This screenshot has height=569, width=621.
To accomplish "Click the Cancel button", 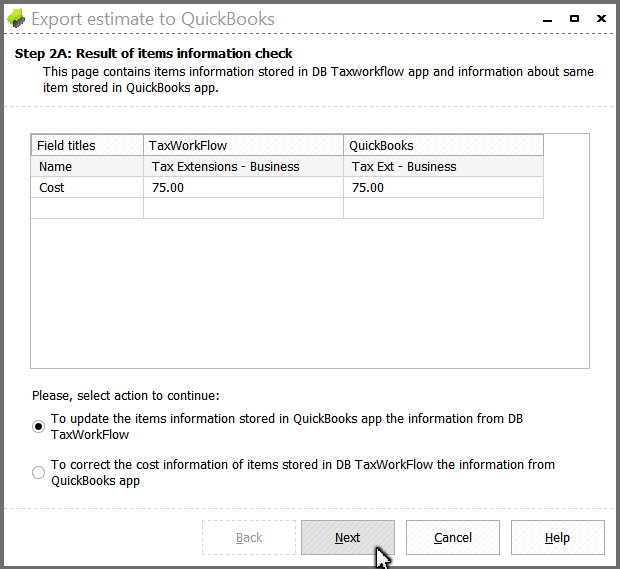I will (x=453, y=537).
